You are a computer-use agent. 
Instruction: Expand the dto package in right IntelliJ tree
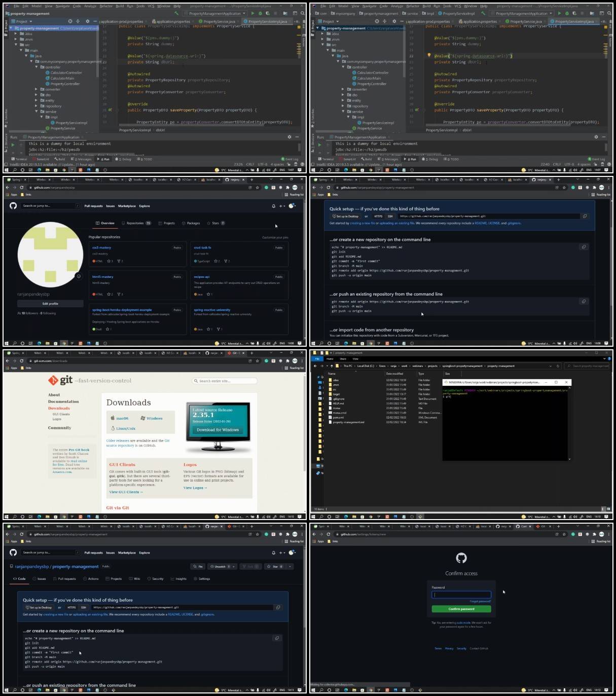tap(343, 95)
